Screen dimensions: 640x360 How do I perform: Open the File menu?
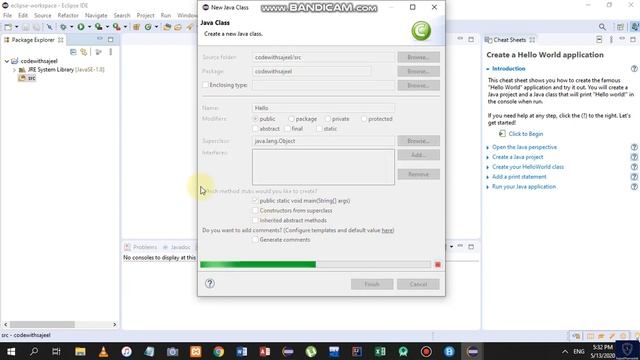coord(7,15)
